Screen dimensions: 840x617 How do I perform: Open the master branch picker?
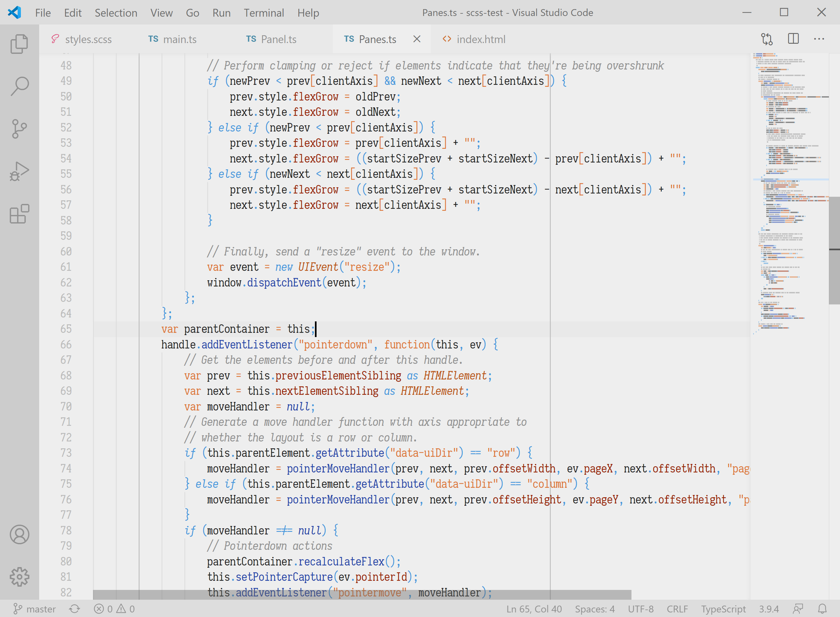click(x=35, y=609)
